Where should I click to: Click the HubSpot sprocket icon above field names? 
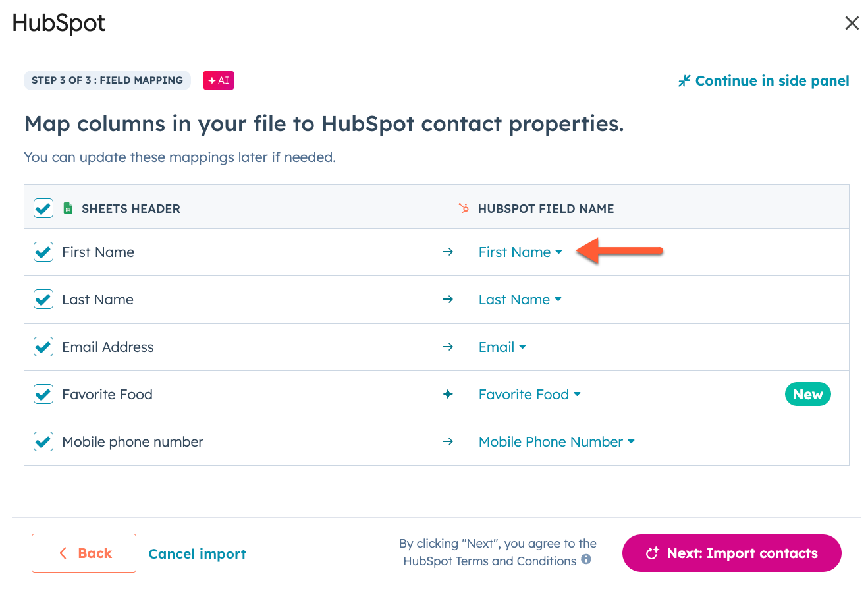point(464,208)
